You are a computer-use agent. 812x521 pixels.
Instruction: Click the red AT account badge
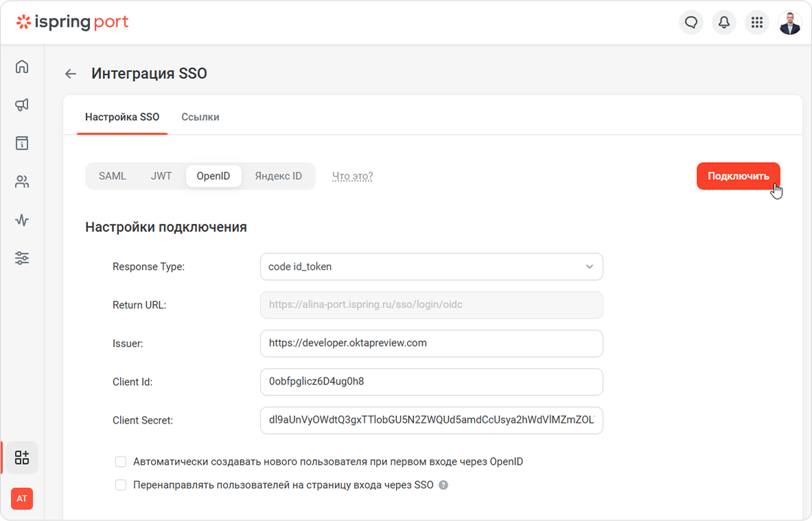(x=22, y=499)
